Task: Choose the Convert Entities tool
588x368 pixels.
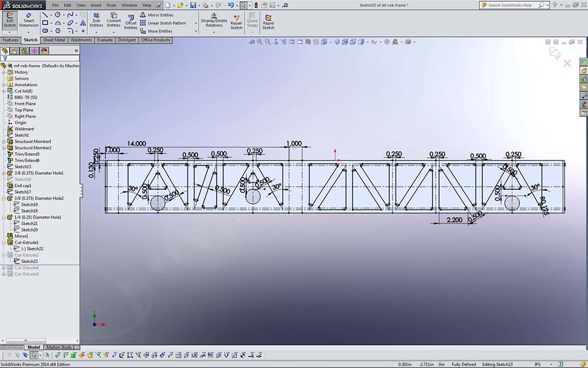Action: tap(114, 20)
